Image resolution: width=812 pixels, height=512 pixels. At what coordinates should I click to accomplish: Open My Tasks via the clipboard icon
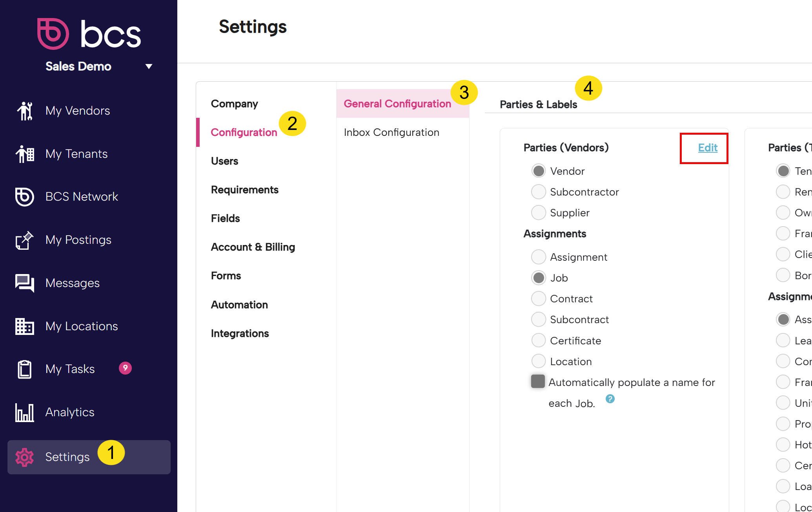pyautogui.click(x=25, y=369)
